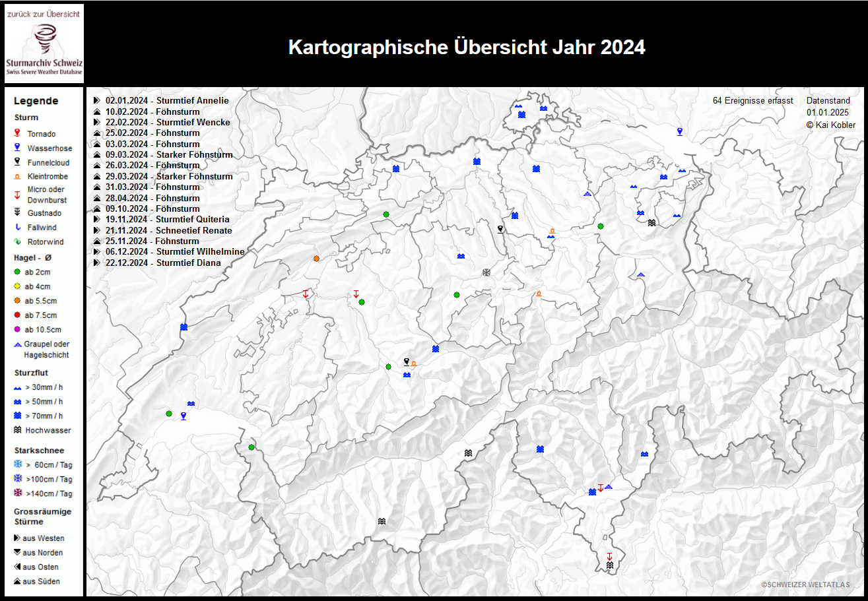Select the black Funnelcloud legend icon
This screenshot has height=601, width=868.
coord(17,162)
